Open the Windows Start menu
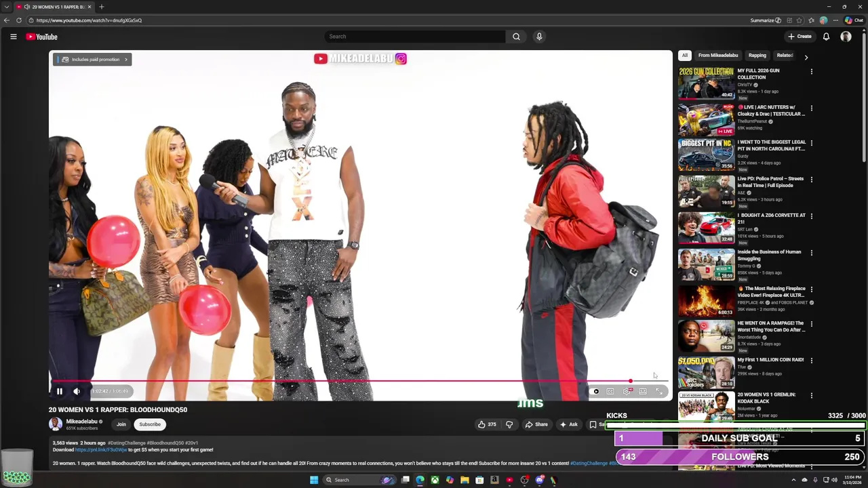868x488 pixels. pyautogui.click(x=314, y=480)
